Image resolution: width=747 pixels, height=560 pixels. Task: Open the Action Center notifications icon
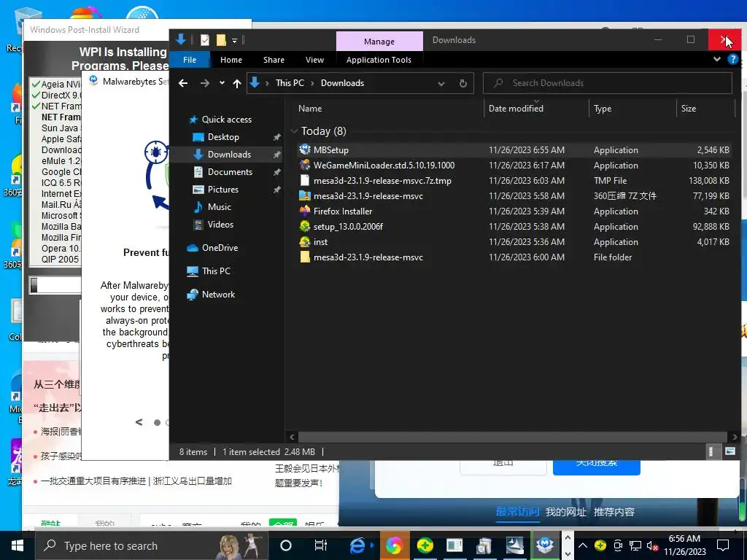(723, 545)
